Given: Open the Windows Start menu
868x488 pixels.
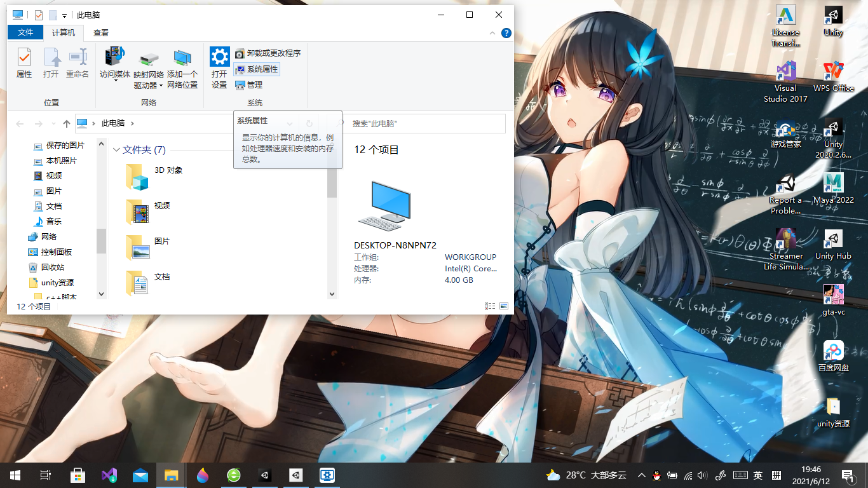Looking at the screenshot, I should 15,475.
